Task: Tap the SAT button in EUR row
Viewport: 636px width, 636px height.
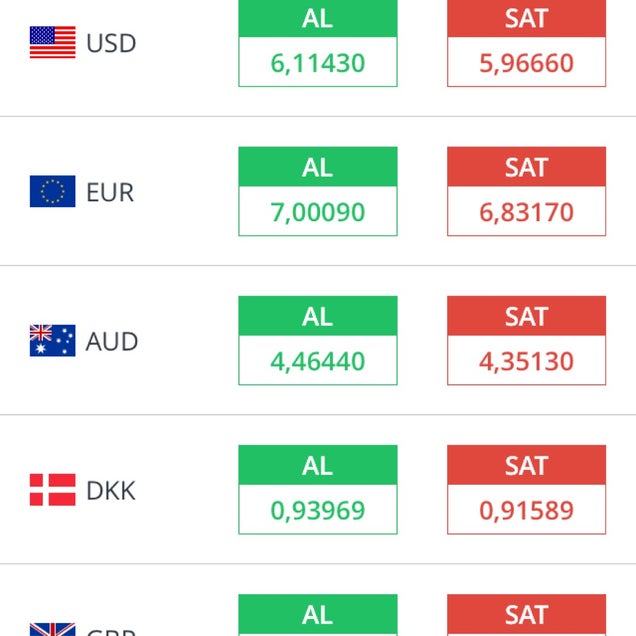Action: pyautogui.click(x=526, y=167)
